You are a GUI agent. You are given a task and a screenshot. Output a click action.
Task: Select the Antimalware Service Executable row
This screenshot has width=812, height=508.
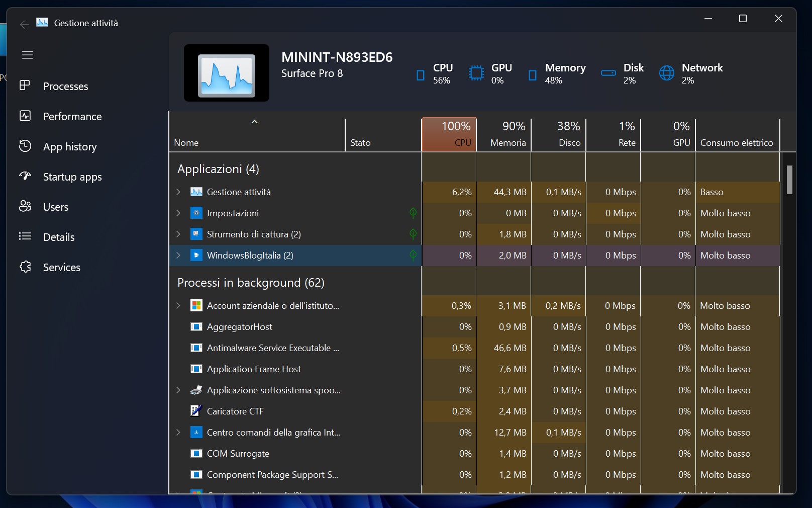[x=273, y=348]
